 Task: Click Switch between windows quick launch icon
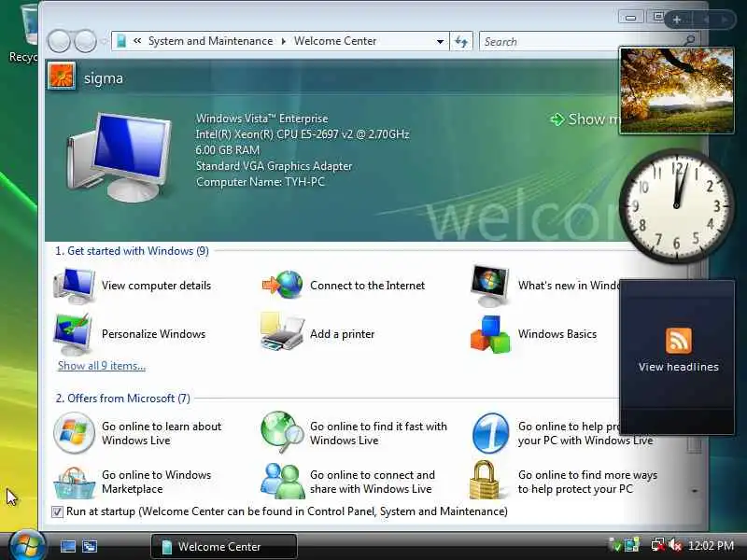(90, 546)
